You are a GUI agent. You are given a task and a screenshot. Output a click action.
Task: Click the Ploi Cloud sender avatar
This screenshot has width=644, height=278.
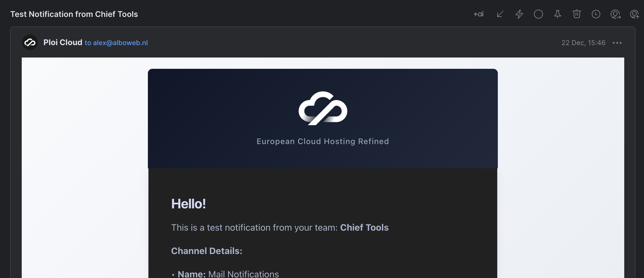point(30,43)
